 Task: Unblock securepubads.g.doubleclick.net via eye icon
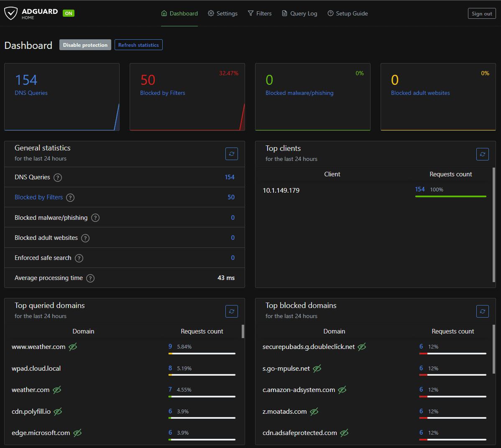point(362,347)
